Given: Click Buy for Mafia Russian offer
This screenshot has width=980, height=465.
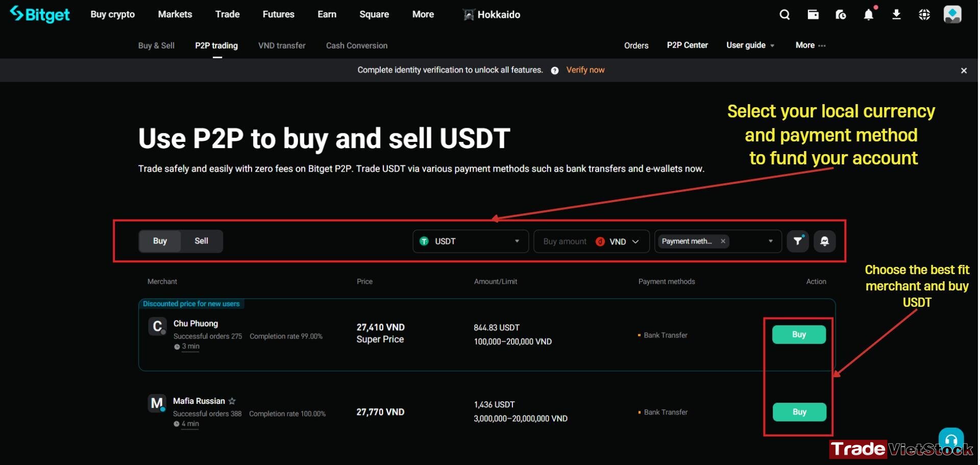Looking at the screenshot, I should pos(799,412).
